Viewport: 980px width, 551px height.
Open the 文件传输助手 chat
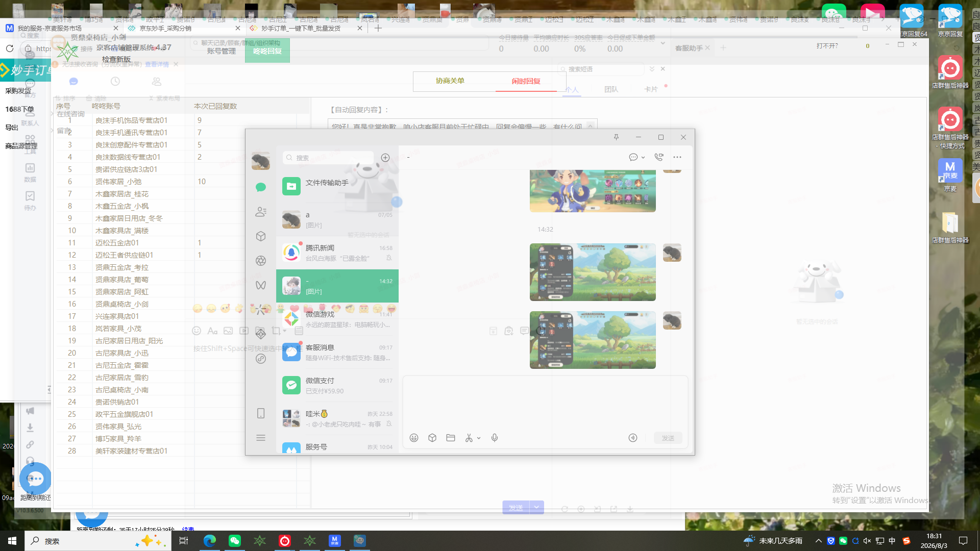[337, 187]
